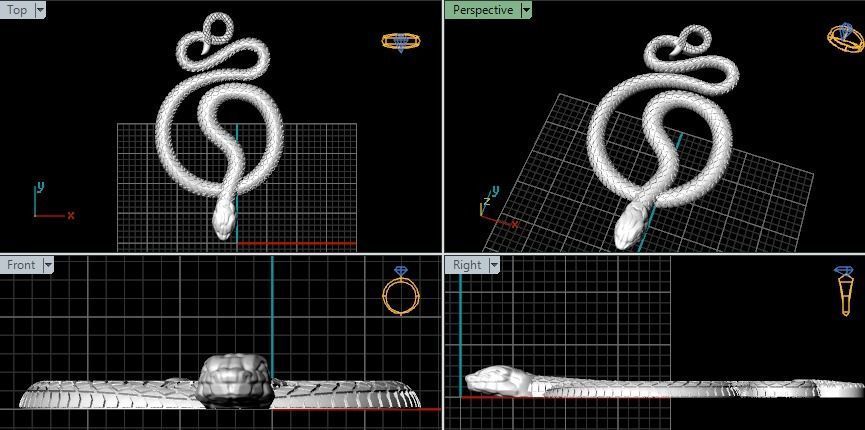Select the snake head in Front viewport
This screenshot has width=865, height=430.
tap(236, 381)
